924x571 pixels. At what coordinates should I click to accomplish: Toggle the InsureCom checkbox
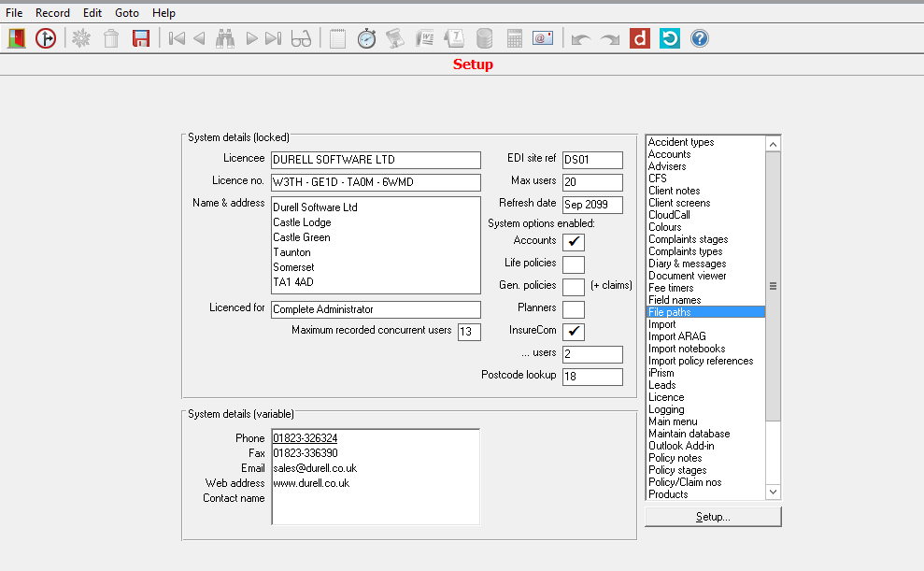coord(574,331)
